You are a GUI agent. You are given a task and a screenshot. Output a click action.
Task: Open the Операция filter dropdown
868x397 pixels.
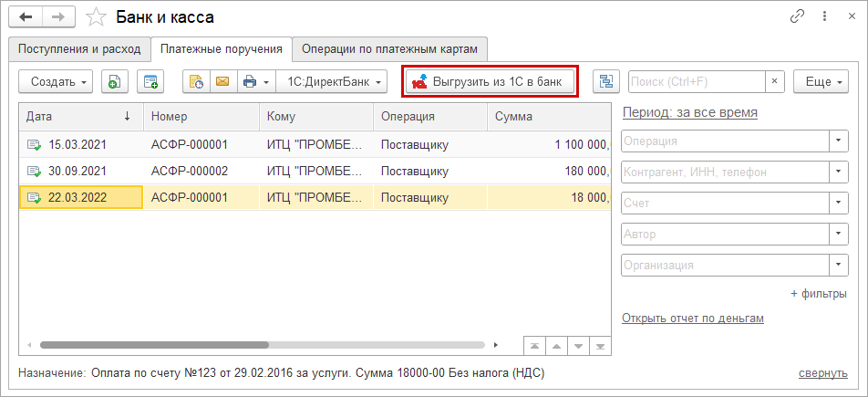point(839,141)
